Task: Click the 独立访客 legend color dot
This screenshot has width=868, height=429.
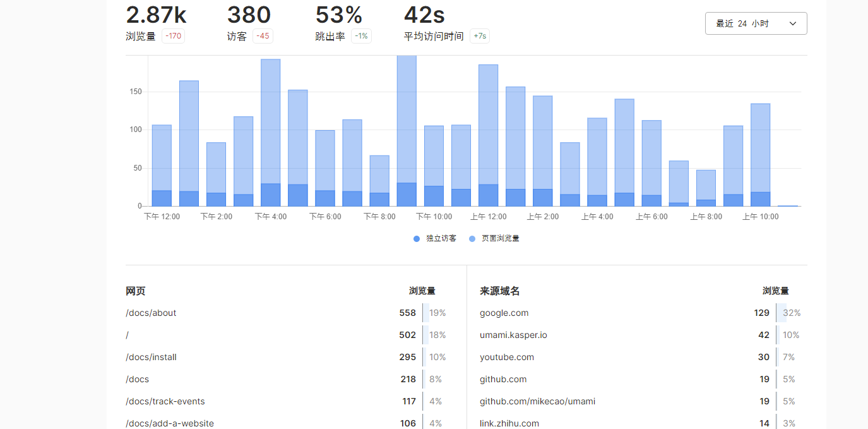Action: pyautogui.click(x=416, y=239)
